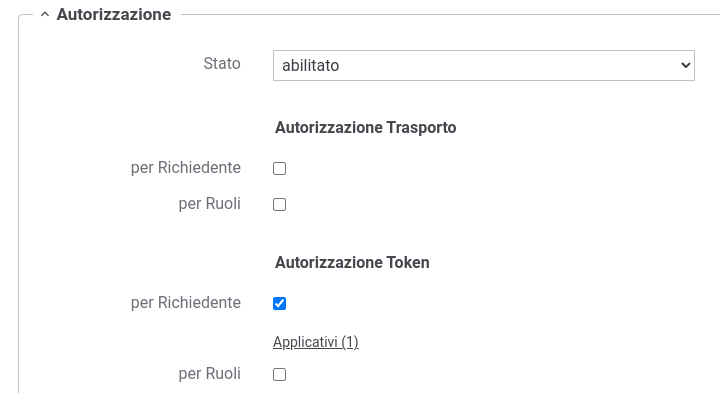Image resolution: width=720 pixels, height=393 pixels.
Task: Click the per Ruoli label in Token
Action: pos(209,374)
